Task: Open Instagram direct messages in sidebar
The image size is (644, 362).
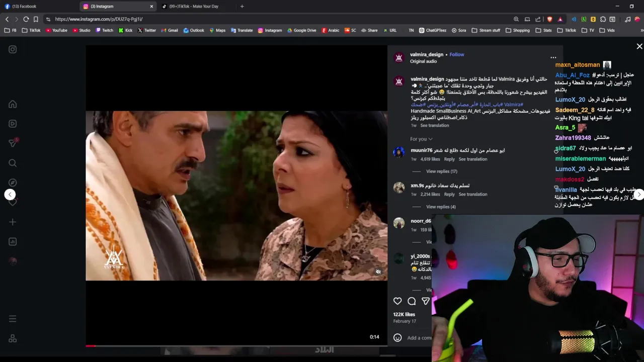Action: coord(13,143)
